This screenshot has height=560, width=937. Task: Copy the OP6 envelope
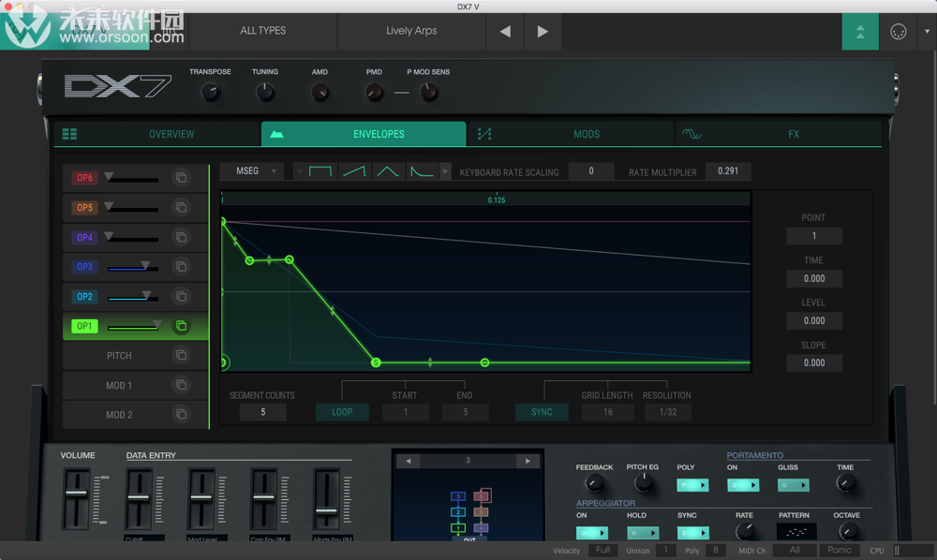tap(181, 177)
